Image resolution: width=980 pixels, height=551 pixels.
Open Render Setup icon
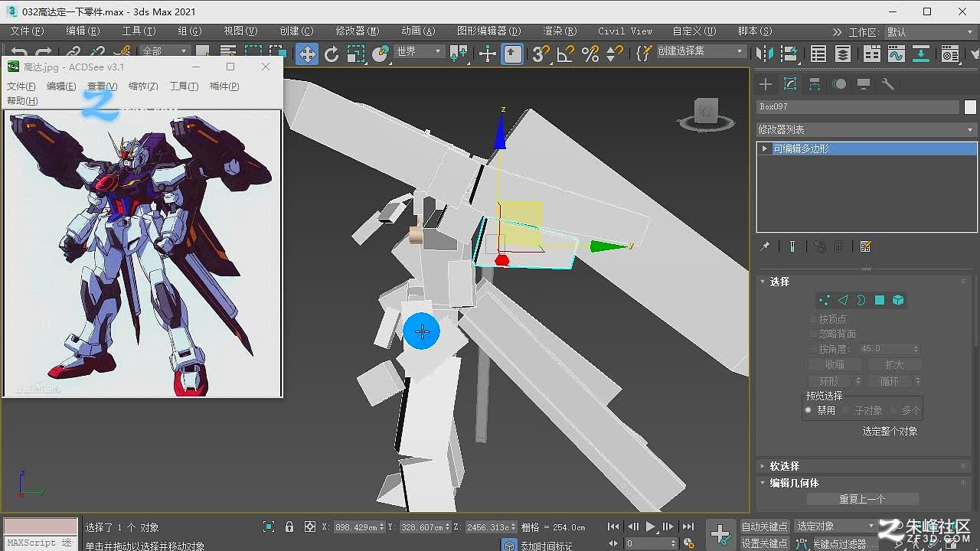coord(950,54)
